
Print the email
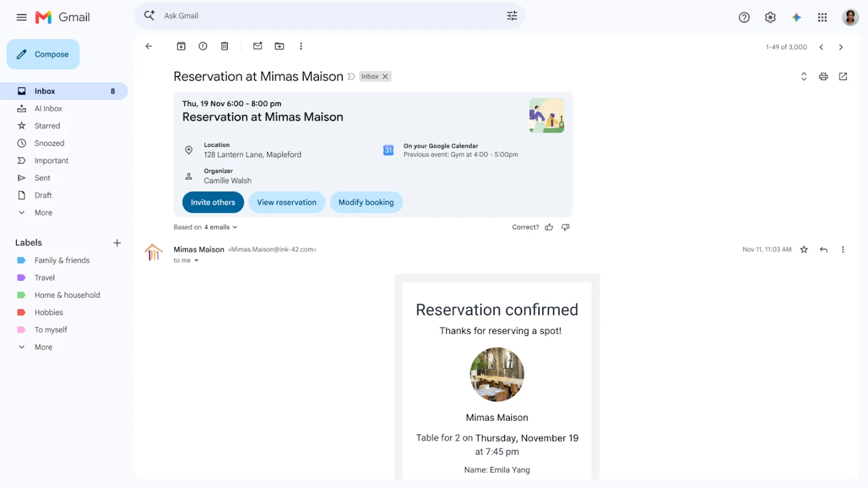823,77
